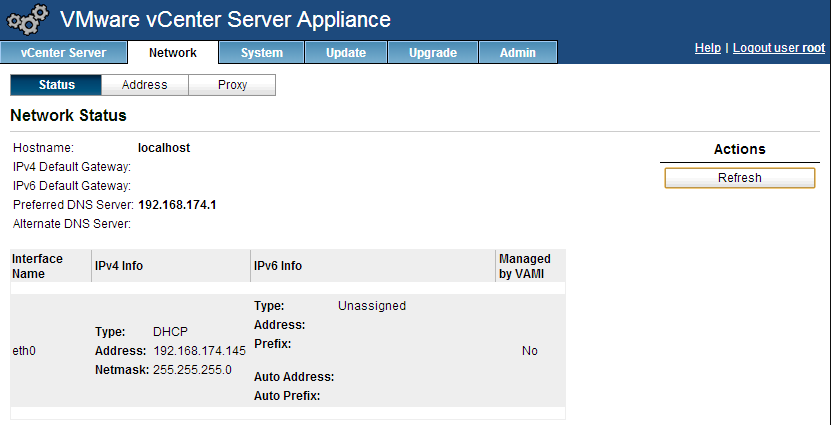
Task: Click Logout user root link
Action: tap(779, 48)
